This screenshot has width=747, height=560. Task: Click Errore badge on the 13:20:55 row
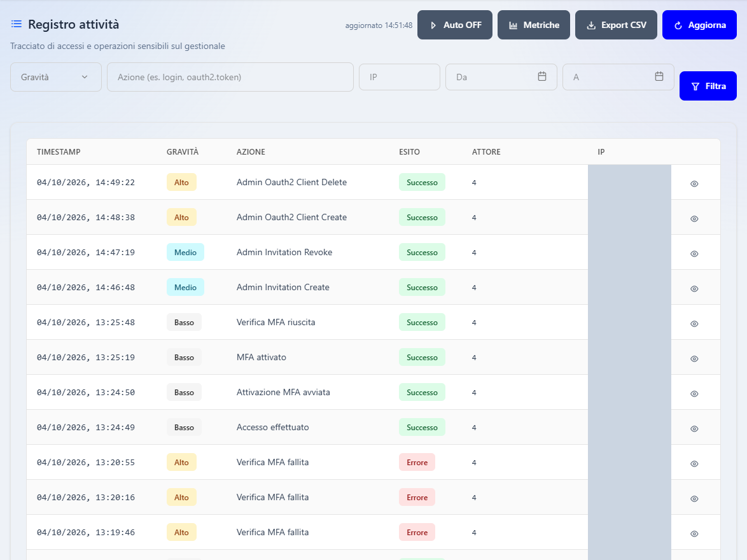click(x=417, y=462)
